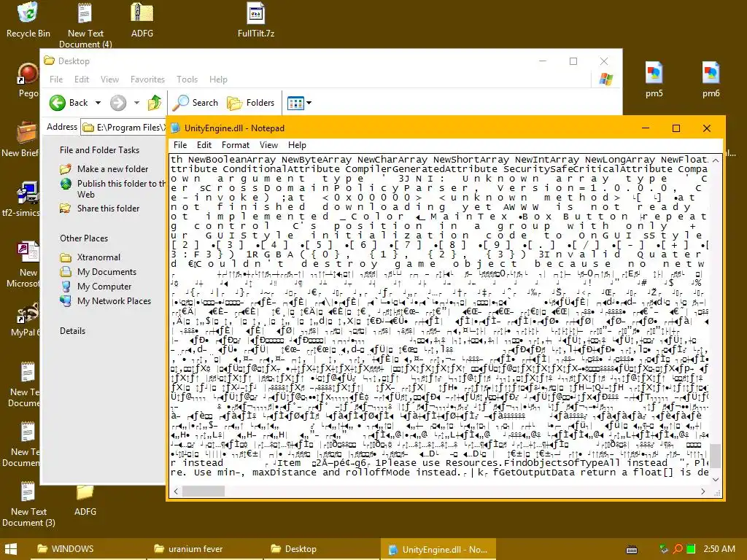Click File and Folder Tasks header
747x560 pixels.
pos(99,150)
